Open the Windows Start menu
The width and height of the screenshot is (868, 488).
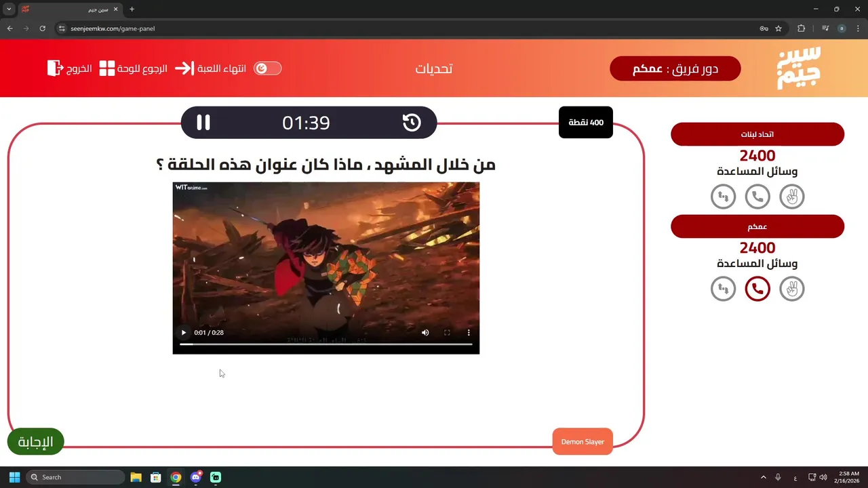[x=14, y=477]
